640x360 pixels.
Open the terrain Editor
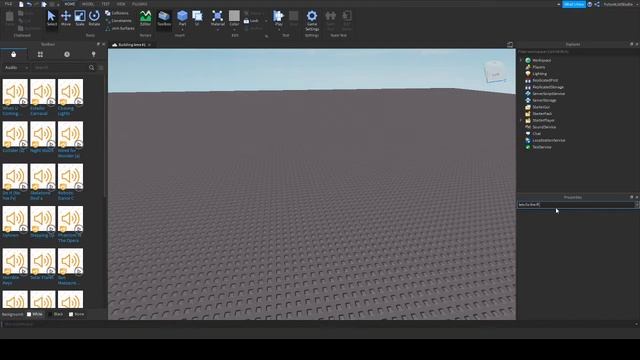click(145, 18)
